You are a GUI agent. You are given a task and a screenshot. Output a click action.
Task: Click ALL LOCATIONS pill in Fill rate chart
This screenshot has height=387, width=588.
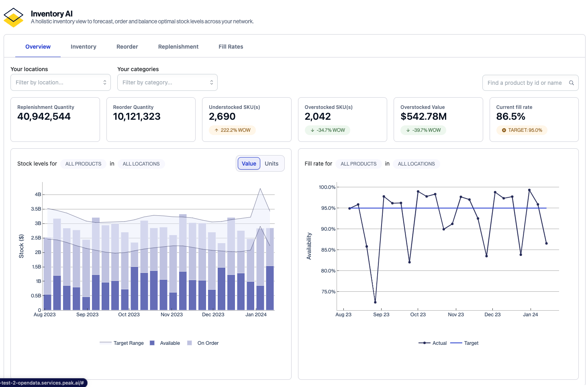tap(416, 164)
